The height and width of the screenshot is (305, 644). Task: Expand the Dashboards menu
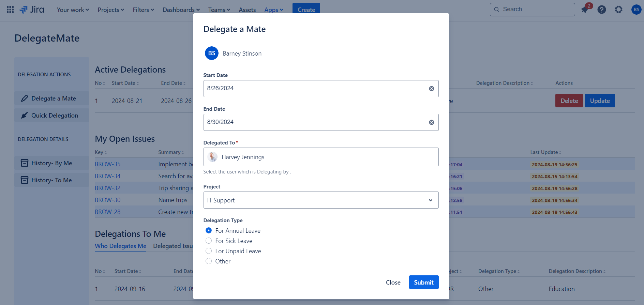181,10
